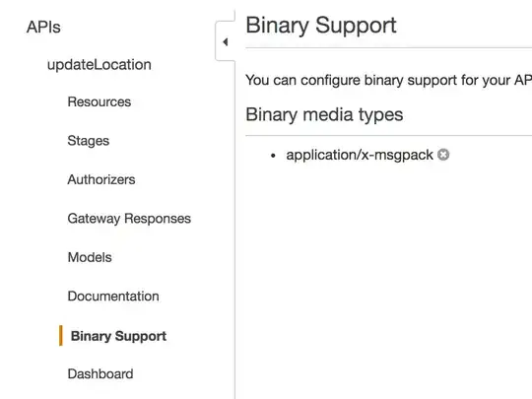Click the orange active marker beside Binary Support

pos(61,336)
